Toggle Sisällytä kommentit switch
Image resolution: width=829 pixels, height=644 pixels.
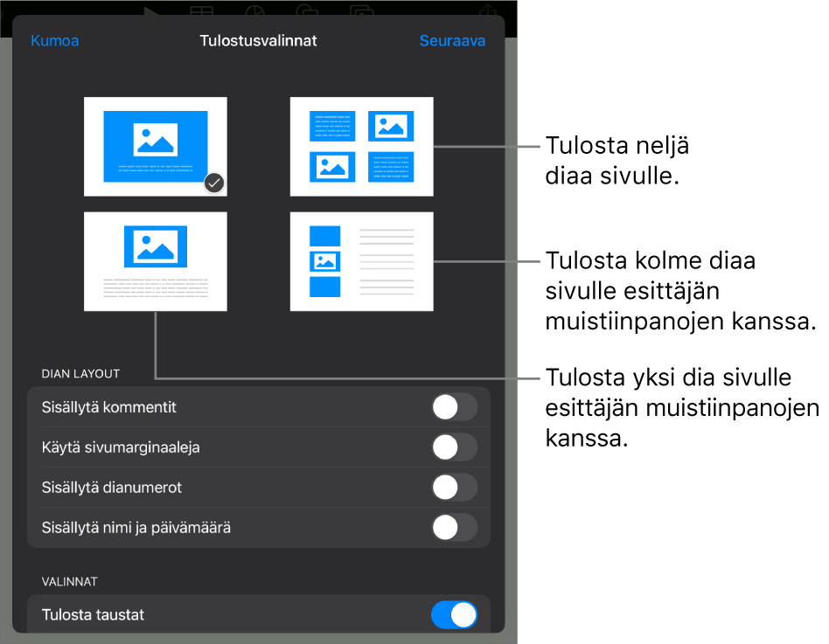[454, 407]
